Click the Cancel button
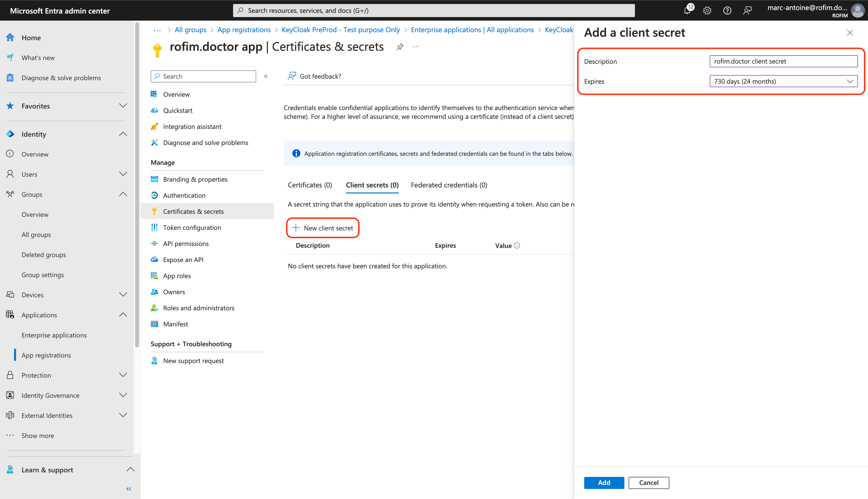 pos(648,483)
